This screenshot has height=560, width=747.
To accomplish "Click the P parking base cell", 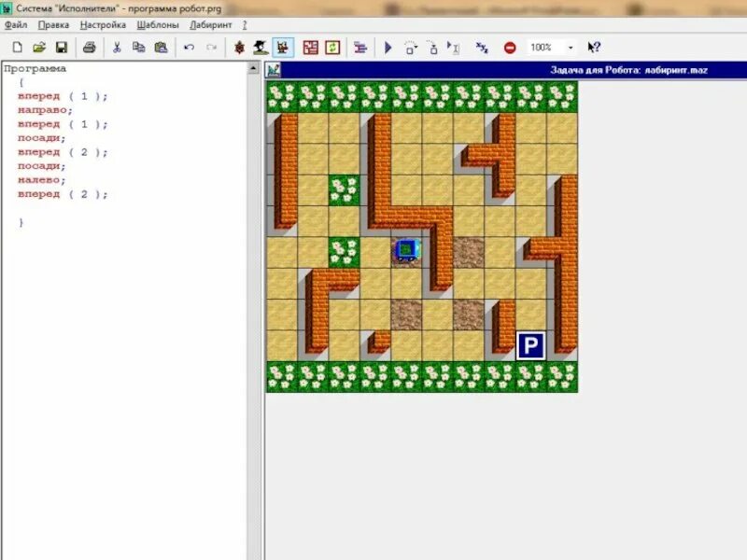I will (x=530, y=345).
